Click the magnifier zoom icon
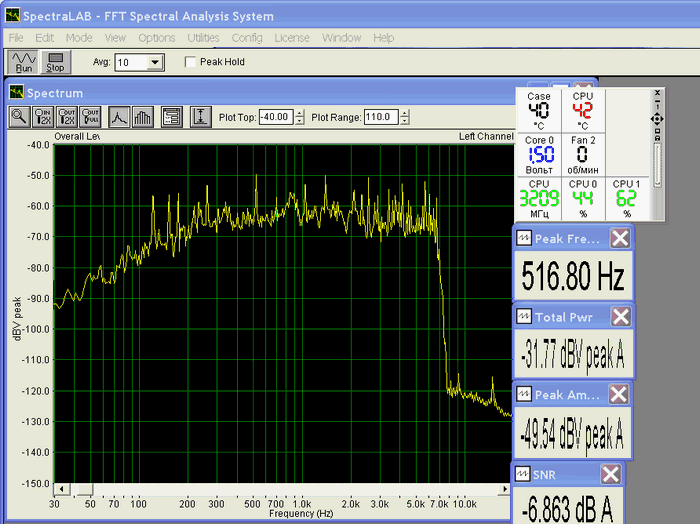 [x=19, y=116]
